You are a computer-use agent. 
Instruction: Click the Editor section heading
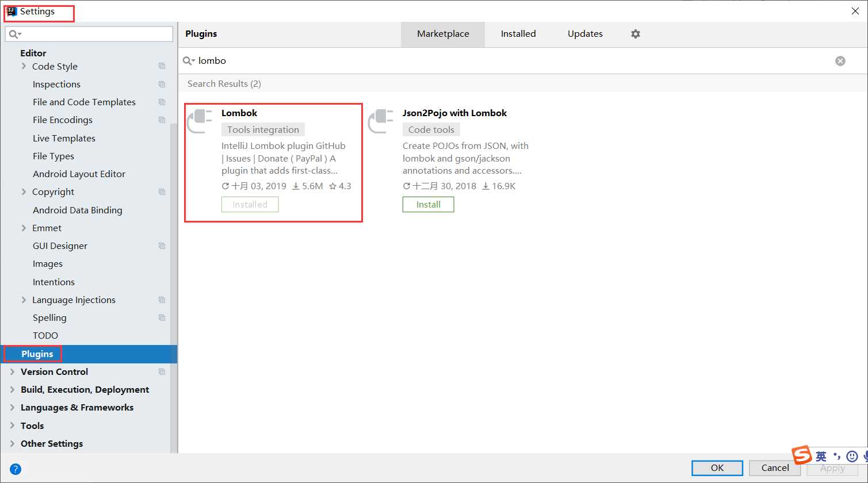click(33, 53)
